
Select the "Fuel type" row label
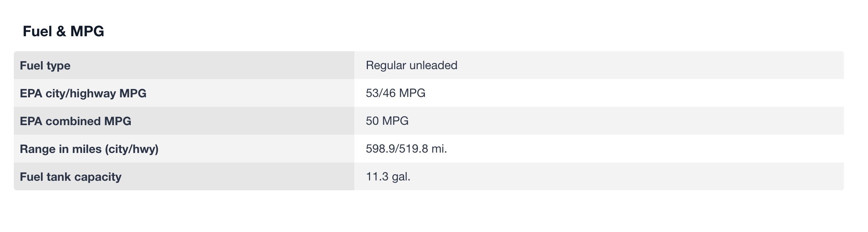tap(45, 66)
